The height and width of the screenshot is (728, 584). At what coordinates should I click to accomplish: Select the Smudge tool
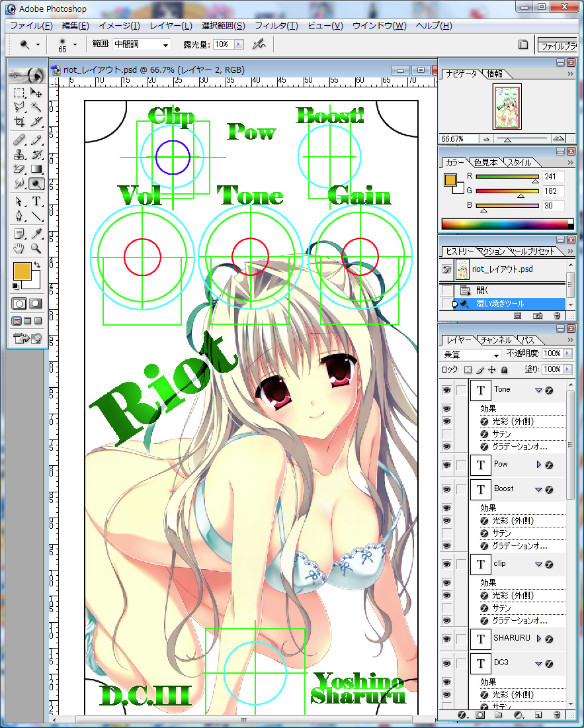point(19,184)
